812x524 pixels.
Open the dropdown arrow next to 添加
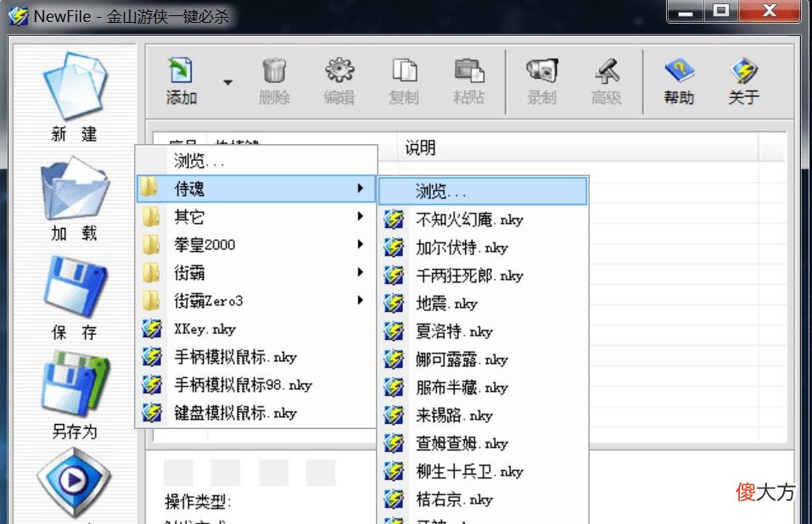coord(227,82)
